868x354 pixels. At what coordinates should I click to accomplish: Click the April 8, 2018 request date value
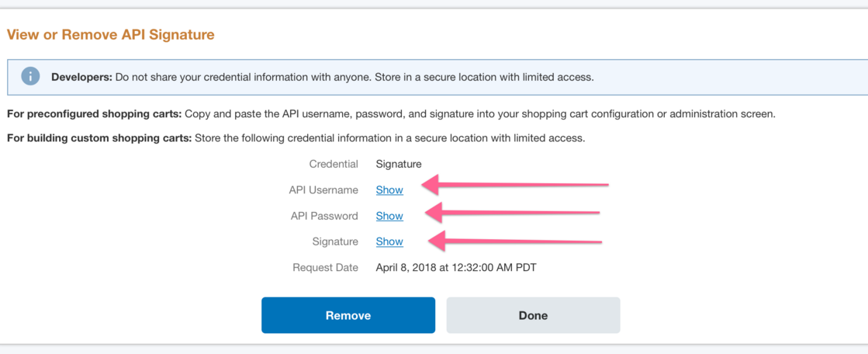pos(456,268)
